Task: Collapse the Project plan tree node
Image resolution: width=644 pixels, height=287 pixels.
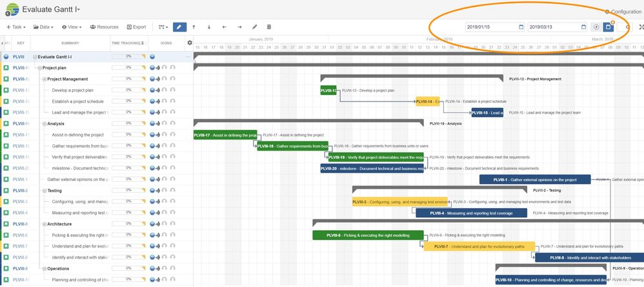Action: [40, 68]
